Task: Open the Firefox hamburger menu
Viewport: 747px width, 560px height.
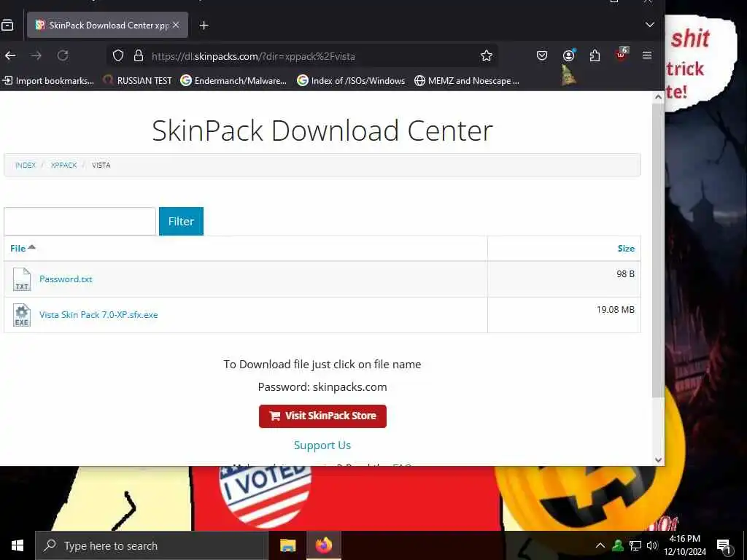Action: click(647, 55)
